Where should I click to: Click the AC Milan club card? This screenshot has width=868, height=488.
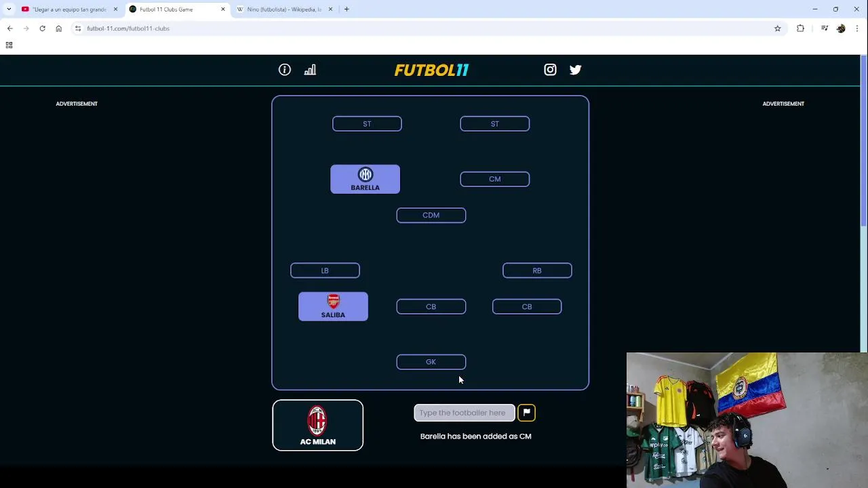(x=317, y=425)
